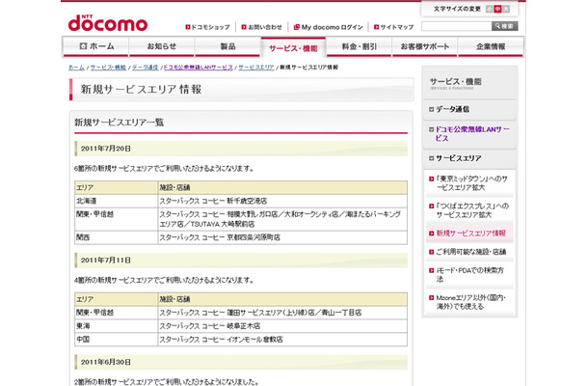Click サービス・機能 breadcrumb link
This screenshot has width=588, height=386.
tap(108, 68)
